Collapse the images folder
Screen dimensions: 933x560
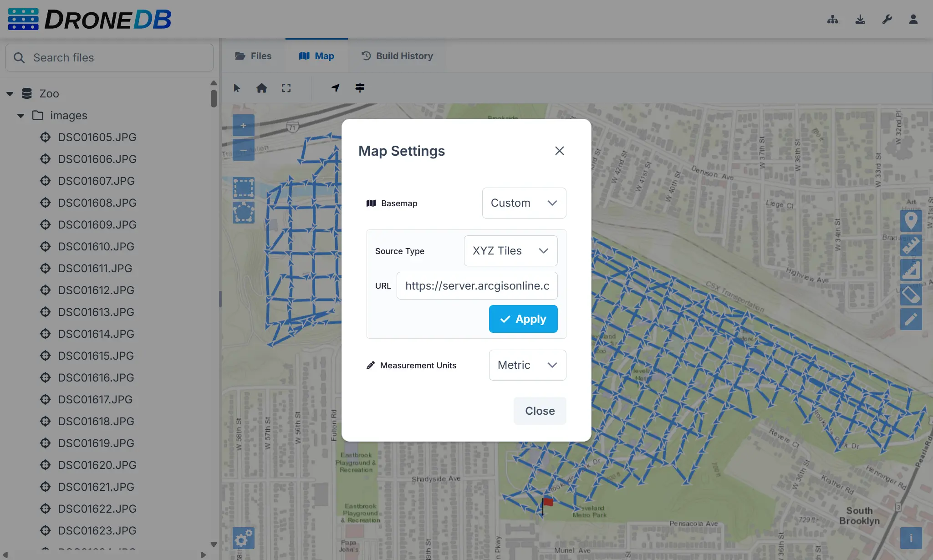pyautogui.click(x=20, y=116)
